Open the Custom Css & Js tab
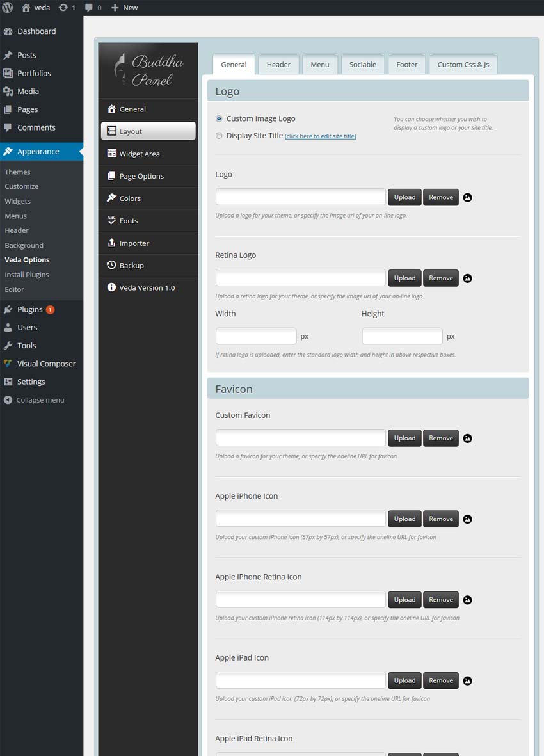The image size is (544, 756). coord(463,64)
